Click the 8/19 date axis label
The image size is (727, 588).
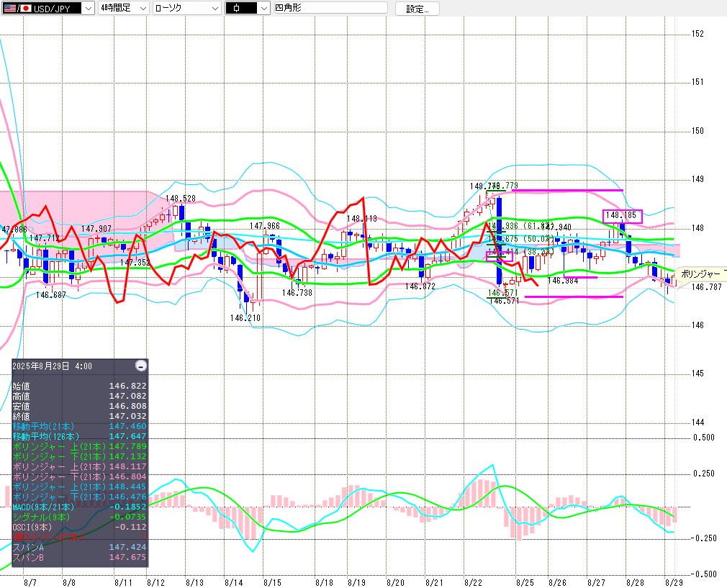coord(356,582)
